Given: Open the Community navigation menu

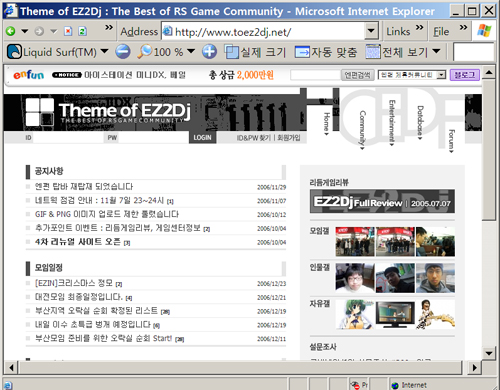Looking at the screenshot, I should 362,130.
